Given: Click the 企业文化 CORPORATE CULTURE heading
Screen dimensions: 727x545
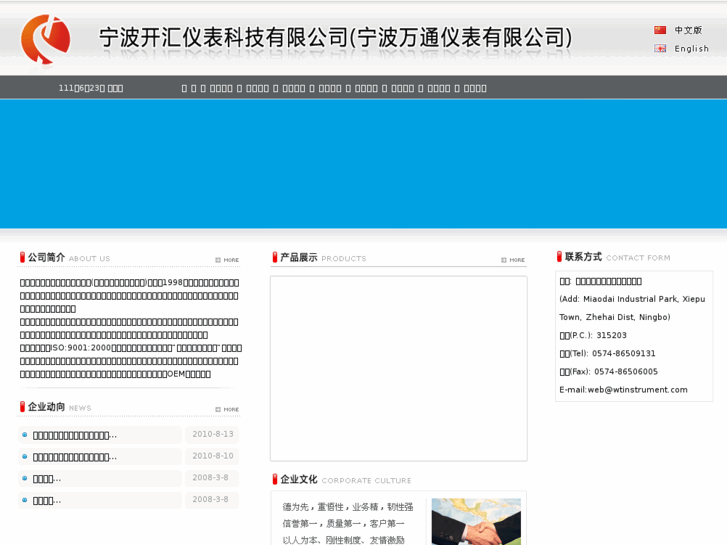Looking at the screenshot, I should 342,480.
